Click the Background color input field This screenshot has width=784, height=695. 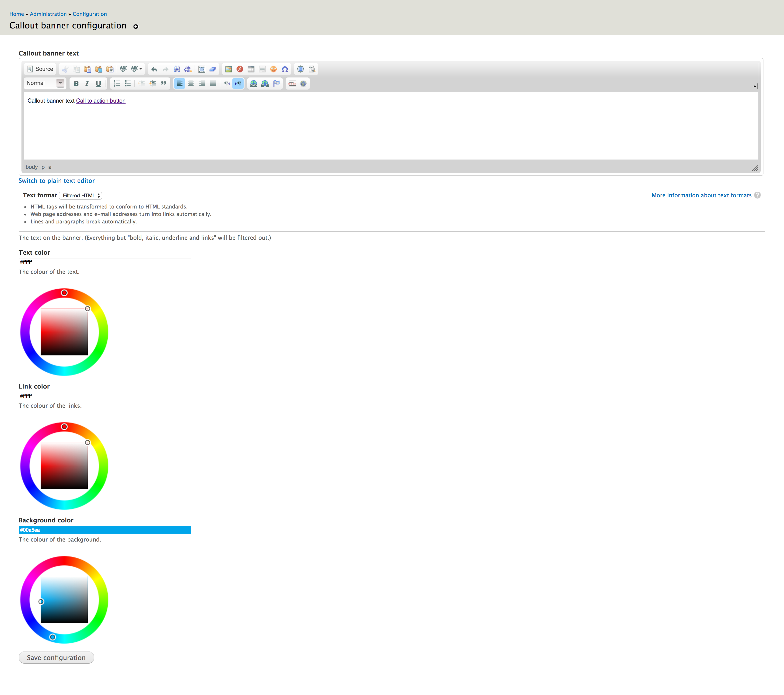point(105,530)
